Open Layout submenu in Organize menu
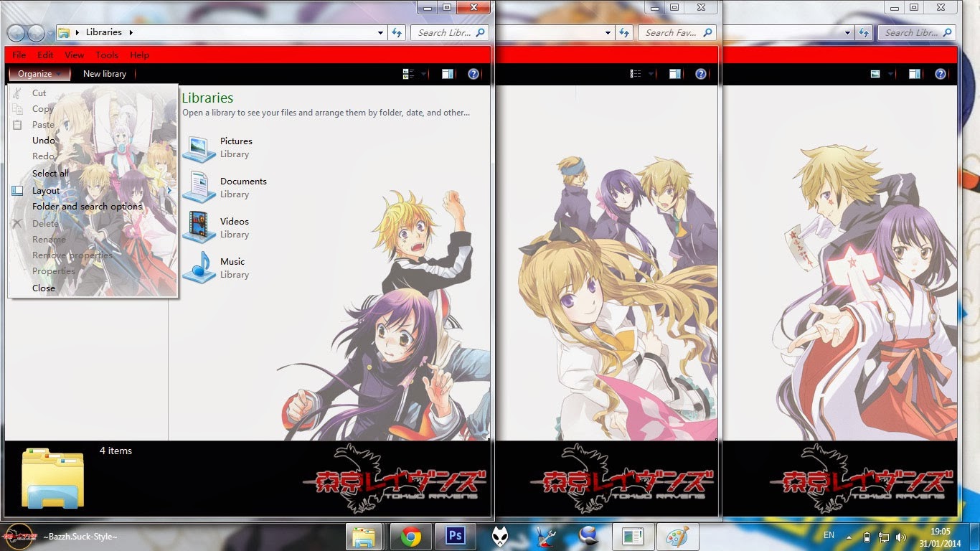Image resolution: width=980 pixels, height=551 pixels. [92, 191]
